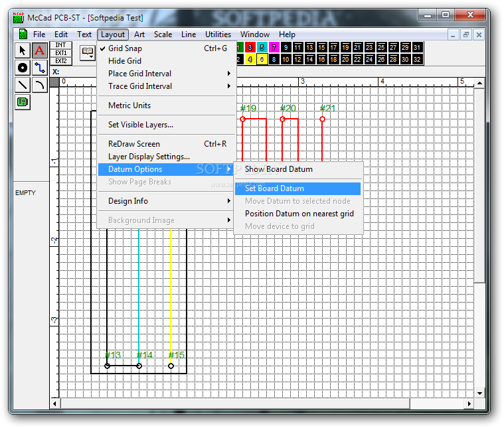Image resolution: width=504 pixels, height=428 pixels.
Task: Select layer 25 button
Action: [381, 48]
